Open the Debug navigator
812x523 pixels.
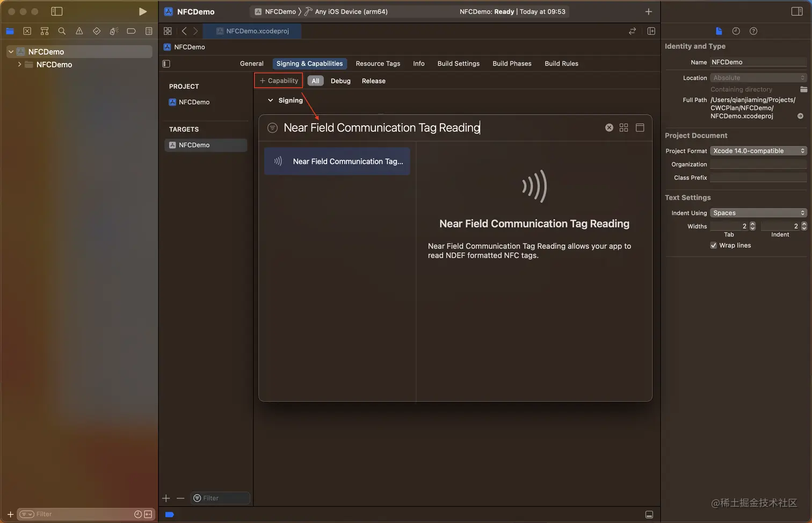tap(114, 31)
